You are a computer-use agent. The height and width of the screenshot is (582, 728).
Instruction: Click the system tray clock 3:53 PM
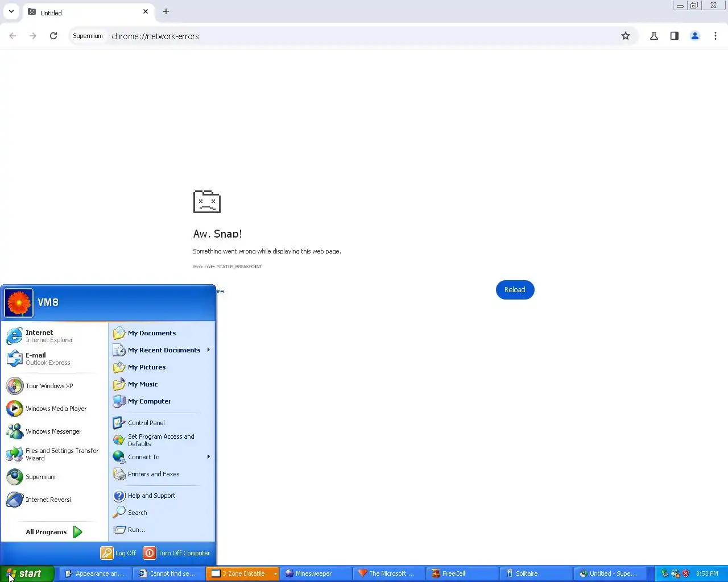click(x=707, y=573)
